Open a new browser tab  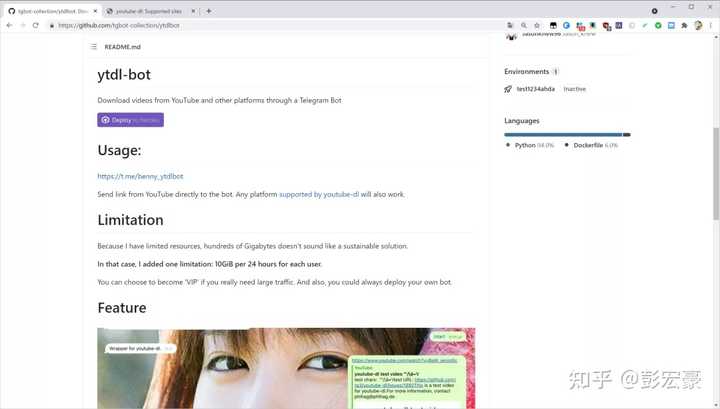click(x=208, y=11)
